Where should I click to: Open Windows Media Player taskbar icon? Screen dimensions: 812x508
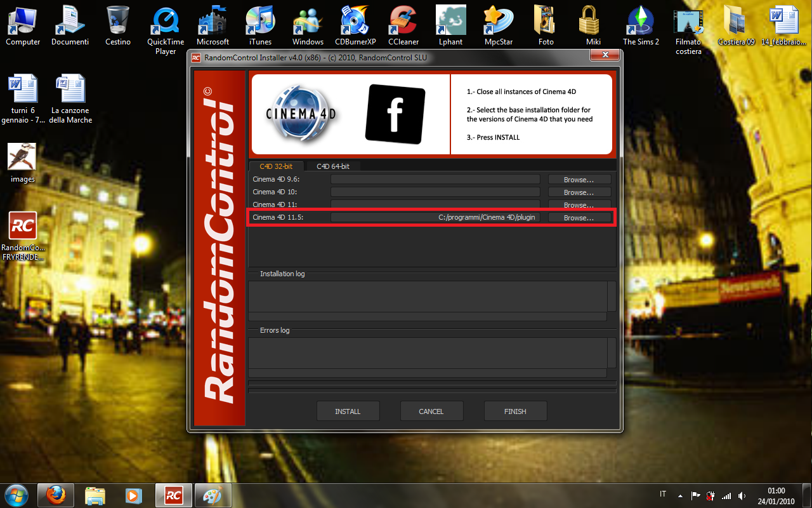[x=133, y=495]
